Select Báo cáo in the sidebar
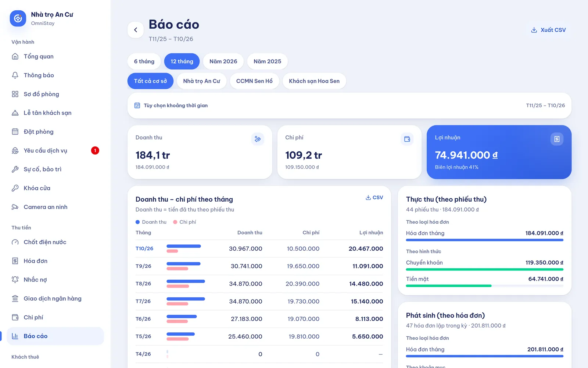 coord(55,336)
